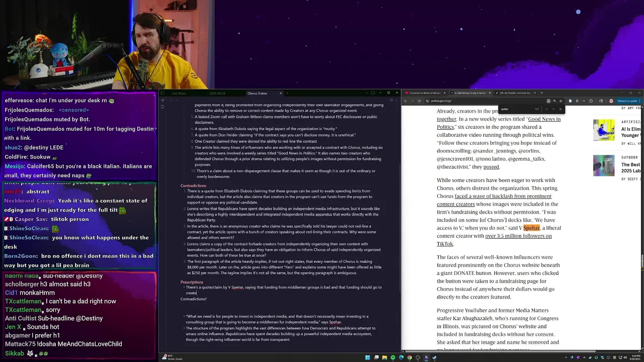Open the weather widget on taskbar

[171, 357]
